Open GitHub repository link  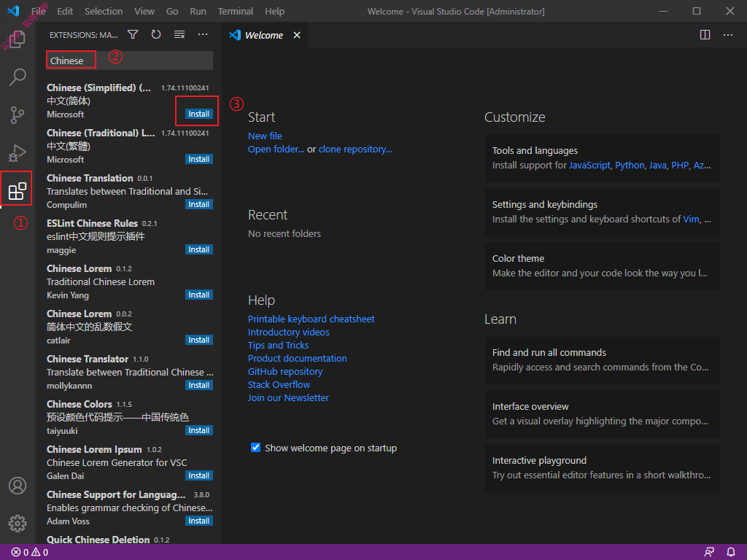(x=285, y=371)
